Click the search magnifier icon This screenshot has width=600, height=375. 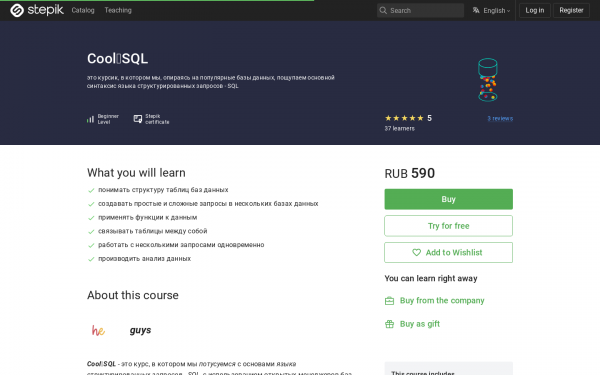coord(383,10)
